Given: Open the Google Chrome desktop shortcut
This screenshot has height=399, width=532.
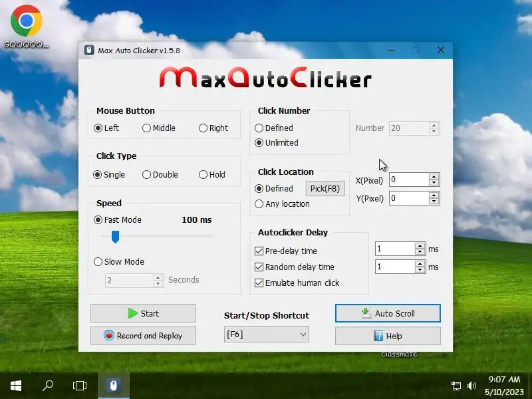Looking at the screenshot, I should pyautogui.click(x=26, y=27).
